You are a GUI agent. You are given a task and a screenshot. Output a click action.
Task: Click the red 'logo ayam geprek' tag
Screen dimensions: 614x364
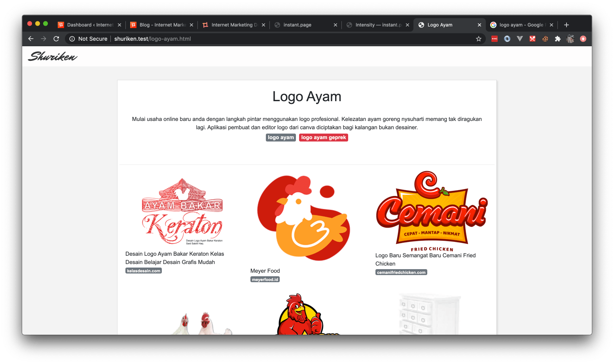pyautogui.click(x=324, y=138)
